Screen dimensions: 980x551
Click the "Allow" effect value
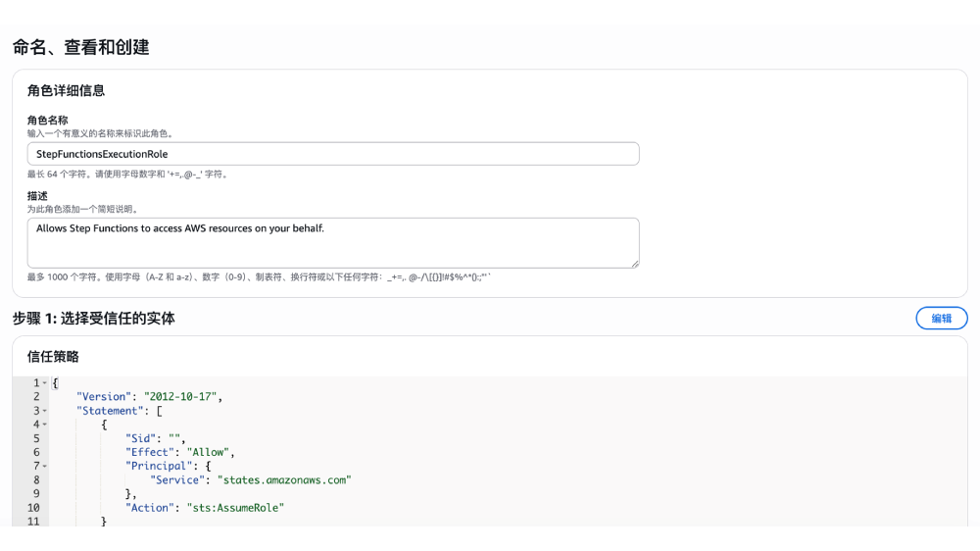coord(208,453)
